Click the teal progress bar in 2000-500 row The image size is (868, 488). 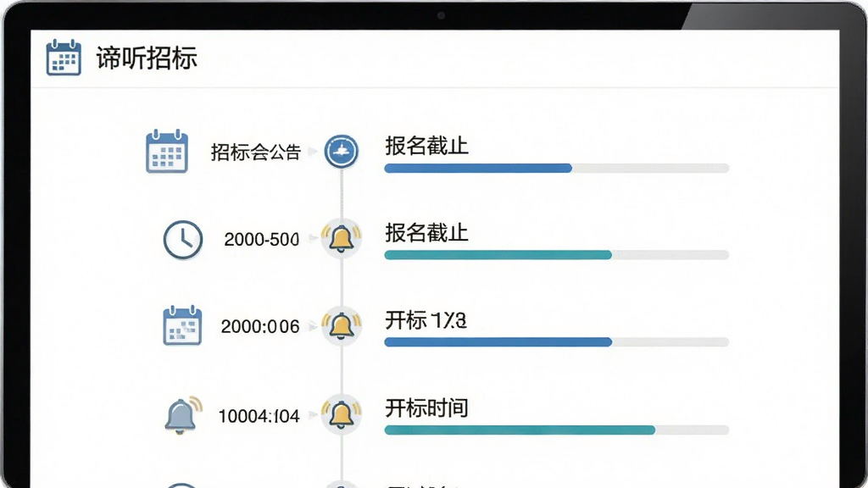556,255
